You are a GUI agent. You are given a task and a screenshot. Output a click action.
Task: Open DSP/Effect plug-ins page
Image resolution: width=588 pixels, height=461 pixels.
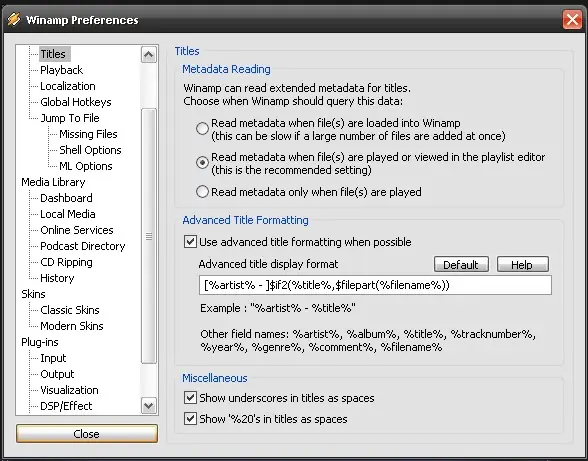pyautogui.click(x=66, y=406)
